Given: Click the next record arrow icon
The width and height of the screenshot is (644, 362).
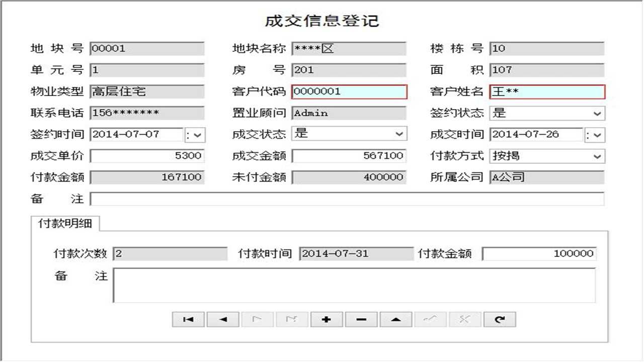Looking at the screenshot, I should (x=258, y=319).
